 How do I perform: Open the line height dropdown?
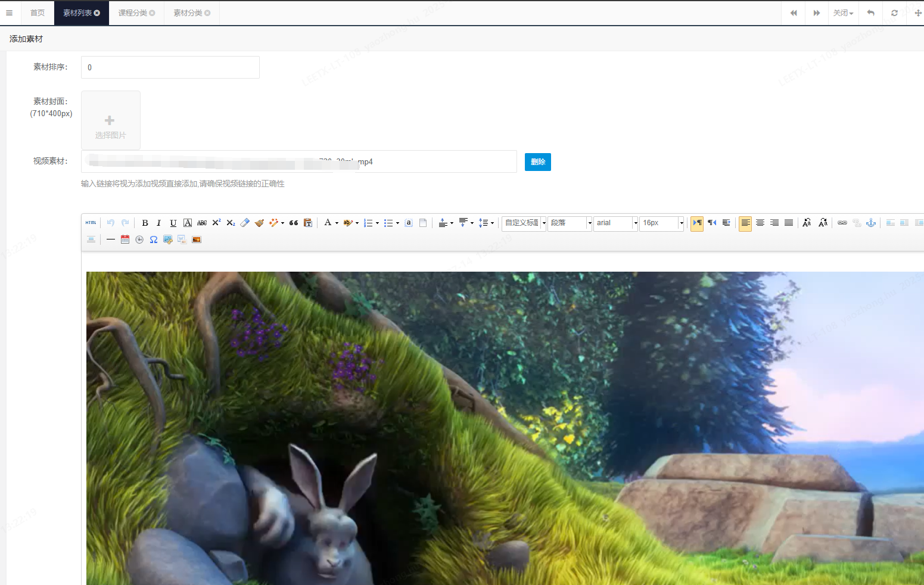pos(492,223)
